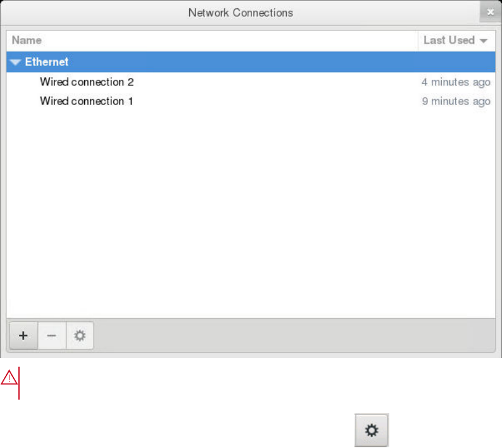Click the red warning triangle icon

(9, 378)
